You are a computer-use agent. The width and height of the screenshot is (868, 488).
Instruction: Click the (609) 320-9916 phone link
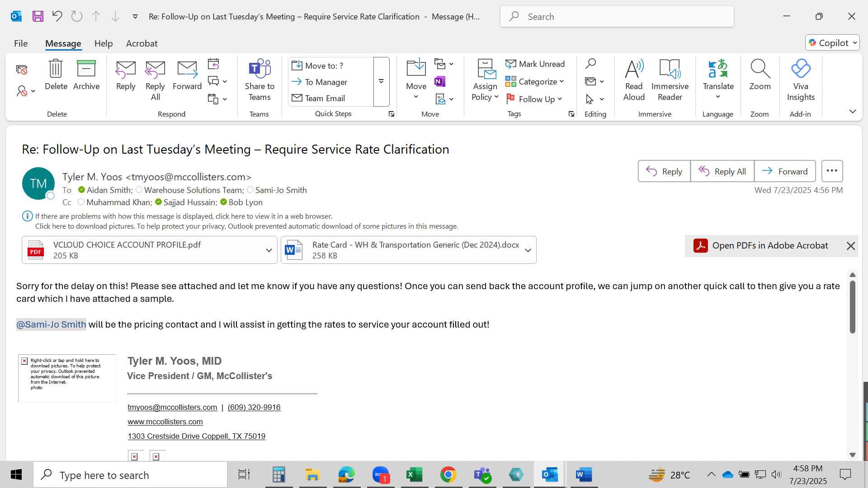tap(254, 407)
